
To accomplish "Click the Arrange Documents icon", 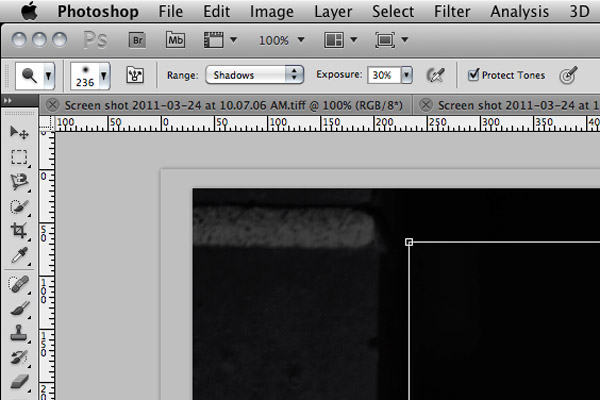I will coord(334,40).
